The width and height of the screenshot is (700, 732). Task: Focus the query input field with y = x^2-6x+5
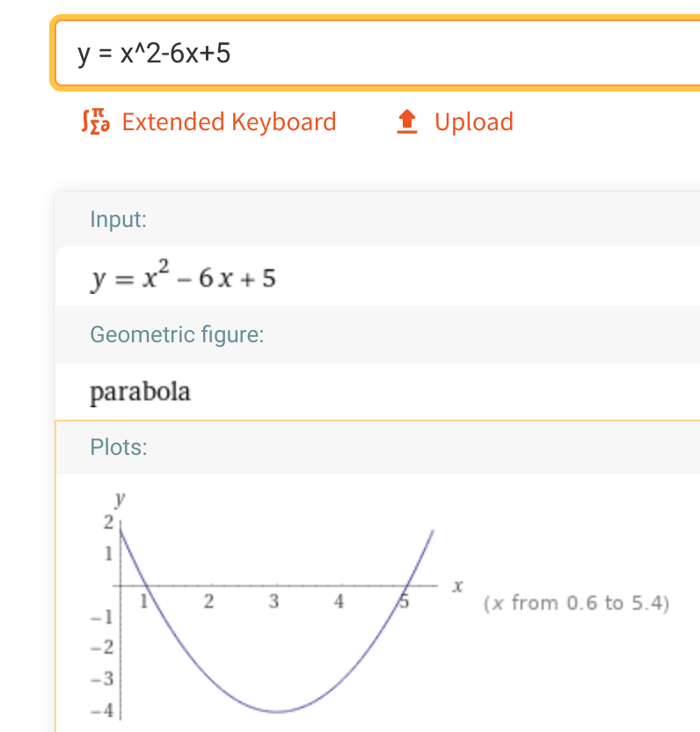369,55
